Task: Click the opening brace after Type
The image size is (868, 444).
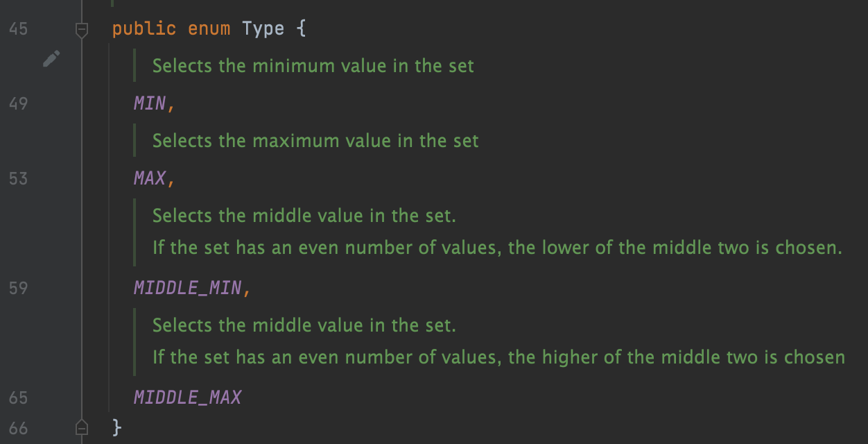Action: 301,29
